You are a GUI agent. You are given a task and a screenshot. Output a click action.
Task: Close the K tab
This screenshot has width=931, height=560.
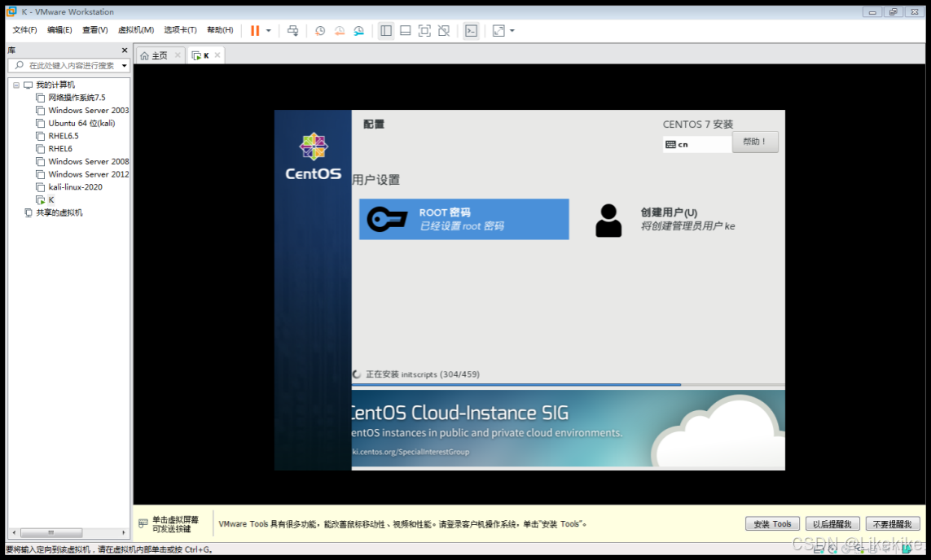click(x=217, y=55)
